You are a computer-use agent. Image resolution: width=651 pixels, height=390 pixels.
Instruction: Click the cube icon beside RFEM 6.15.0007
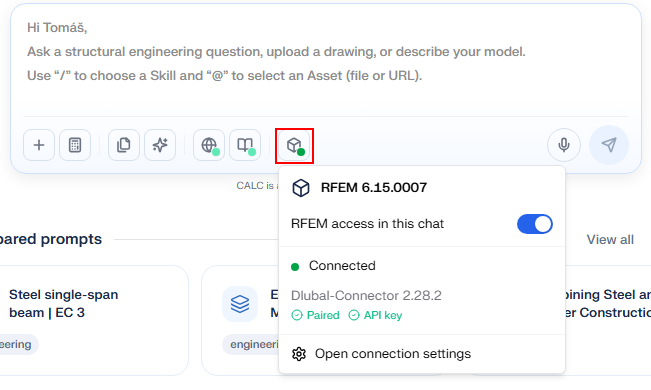301,188
